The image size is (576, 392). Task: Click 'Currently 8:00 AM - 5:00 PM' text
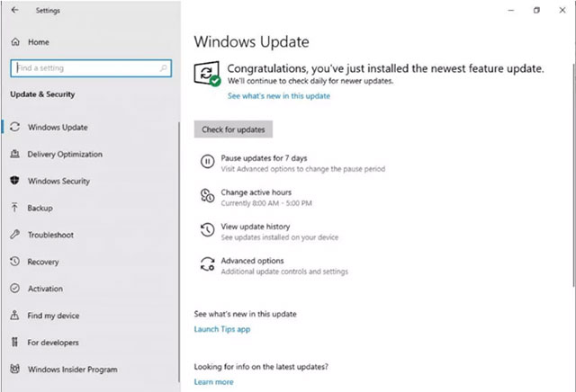click(266, 203)
